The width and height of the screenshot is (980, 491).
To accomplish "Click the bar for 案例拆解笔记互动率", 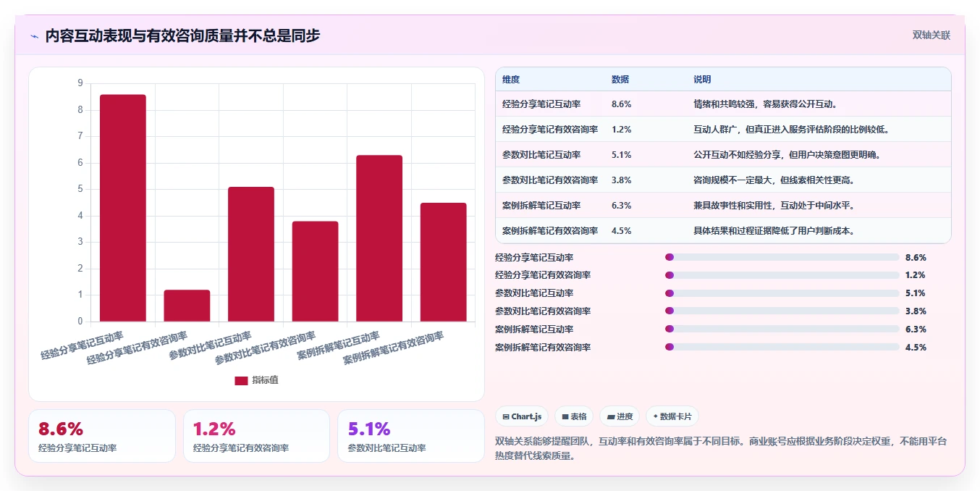I will 379,238.
